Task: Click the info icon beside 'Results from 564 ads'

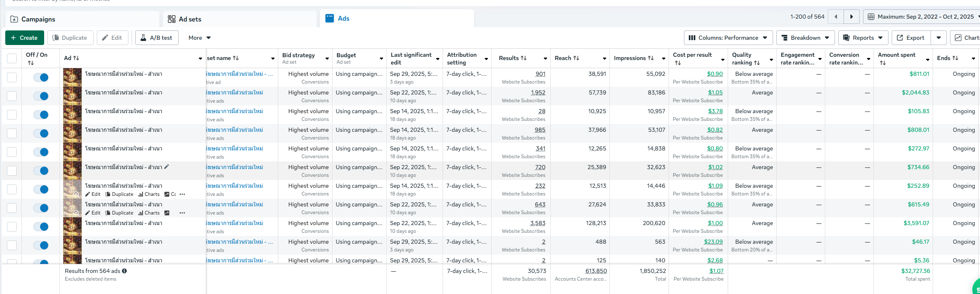Action: pos(124,271)
